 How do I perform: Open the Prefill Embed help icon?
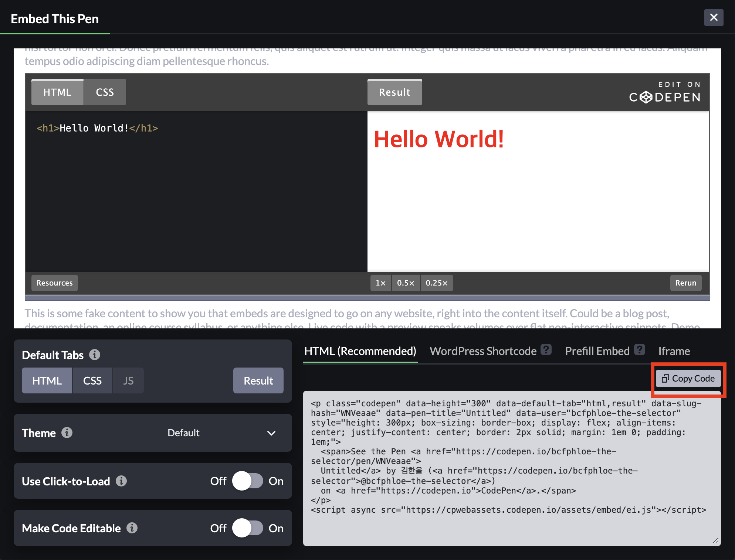point(640,349)
